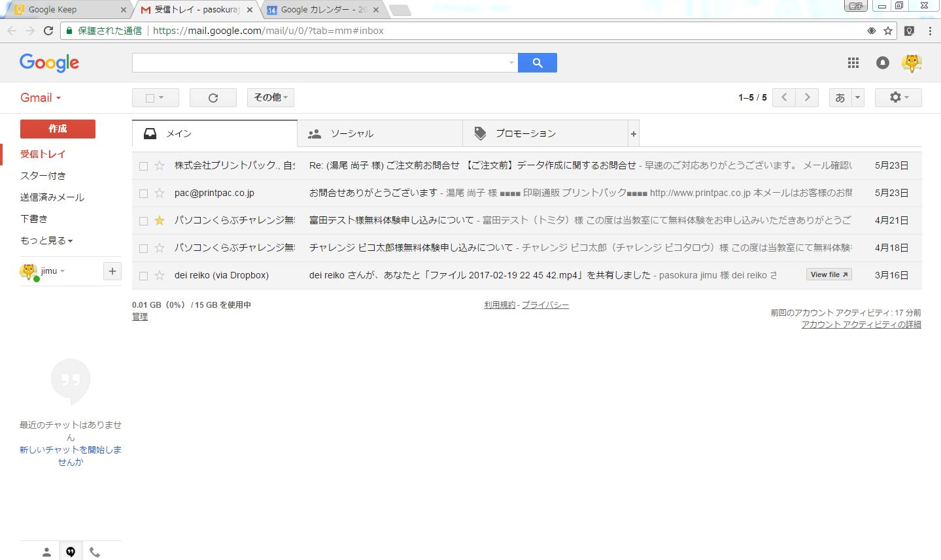The height and width of the screenshot is (560, 941).
Task: Click the blue search magnifier button
Action: click(537, 63)
